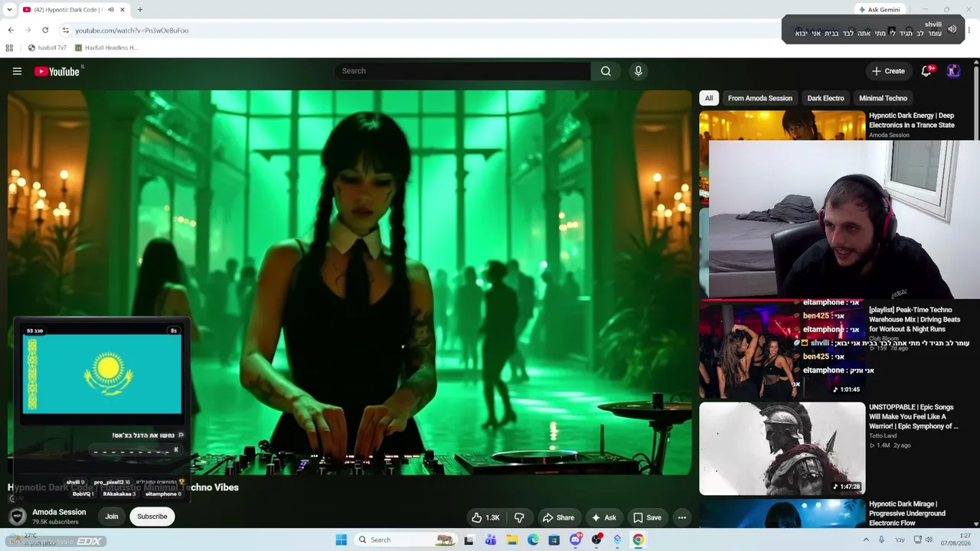Like the video with thumbs-up
The image size is (980, 551).
click(485, 517)
